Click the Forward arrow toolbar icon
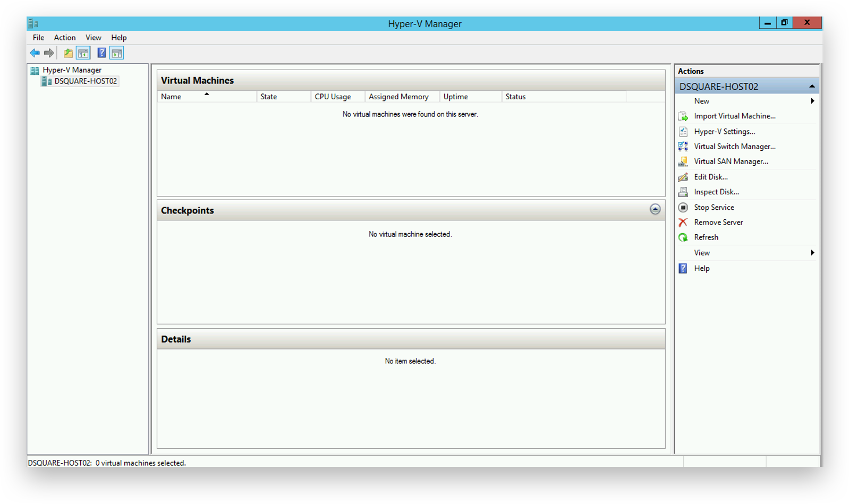Screen dimensions: 849x504 tap(49, 53)
